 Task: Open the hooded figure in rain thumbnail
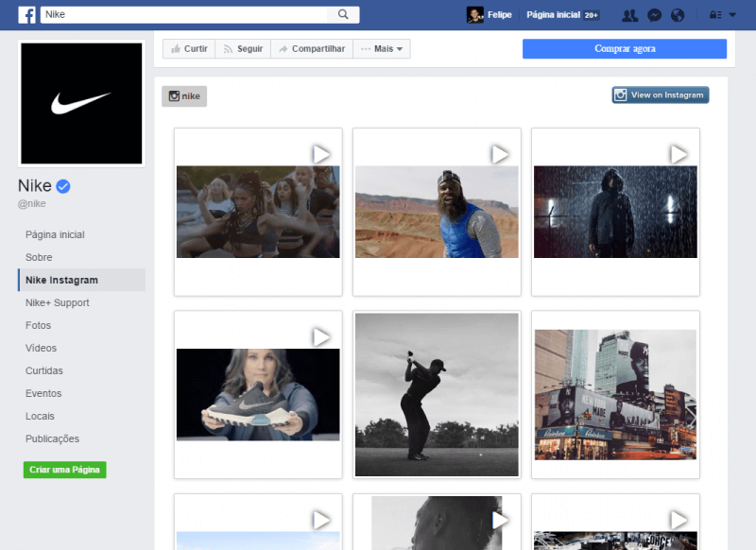(x=615, y=212)
